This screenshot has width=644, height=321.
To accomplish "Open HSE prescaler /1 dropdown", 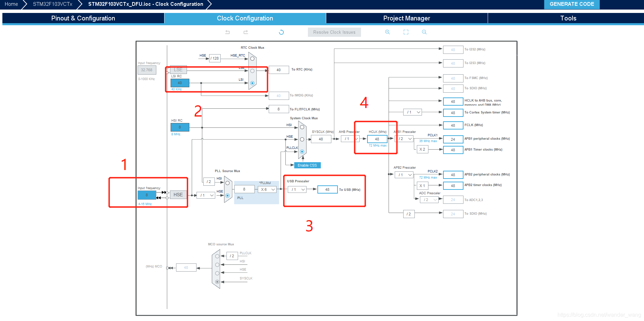I will pyautogui.click(x=206, y=195).
